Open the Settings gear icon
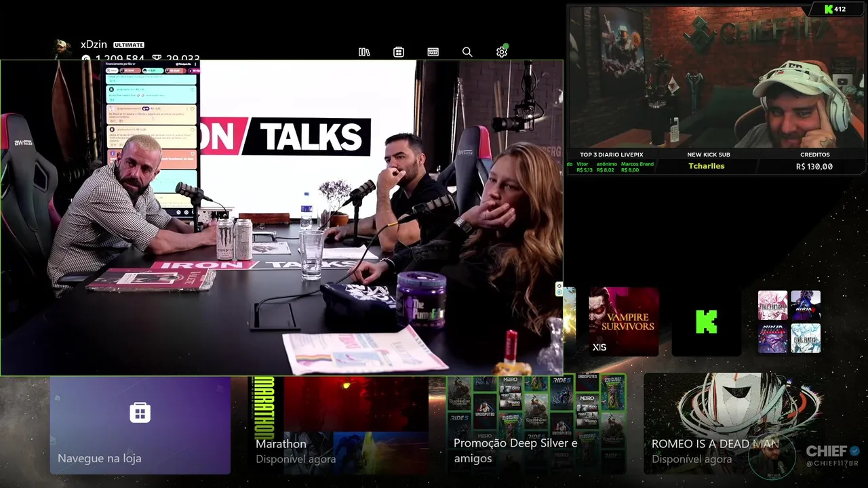This screenshot has width=868, height=488. [x=502, y=52]
